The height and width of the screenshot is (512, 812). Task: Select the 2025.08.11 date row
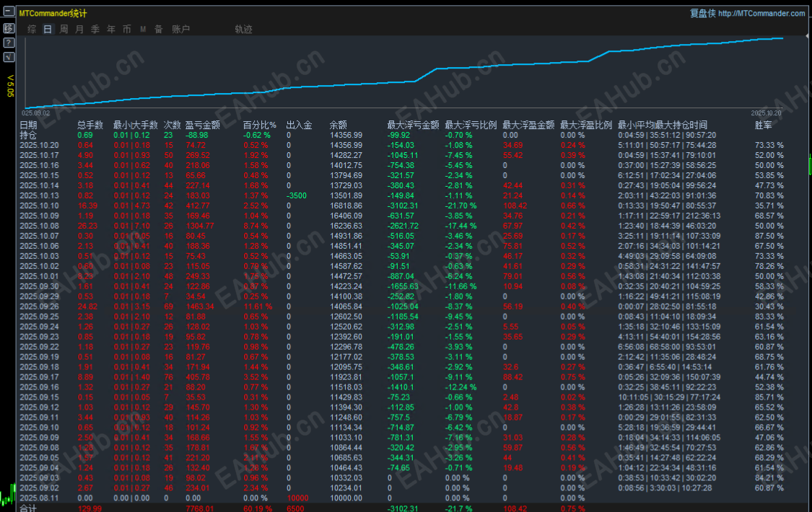(40, 498)
